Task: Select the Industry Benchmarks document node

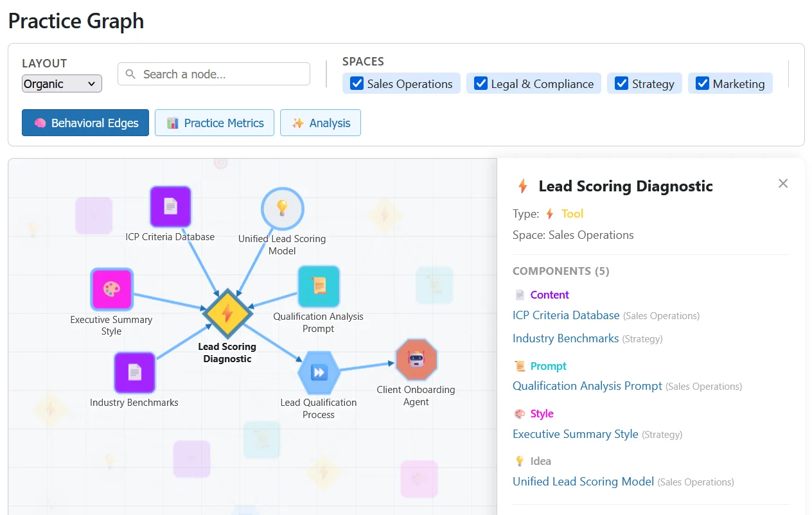Action: click(134, 372)
